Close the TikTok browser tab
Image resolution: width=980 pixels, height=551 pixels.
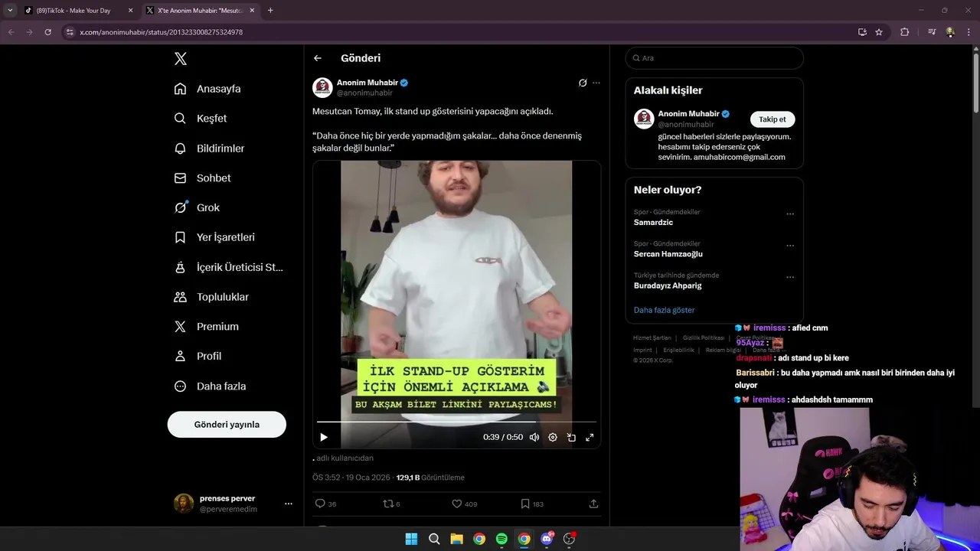coord(130,11)
